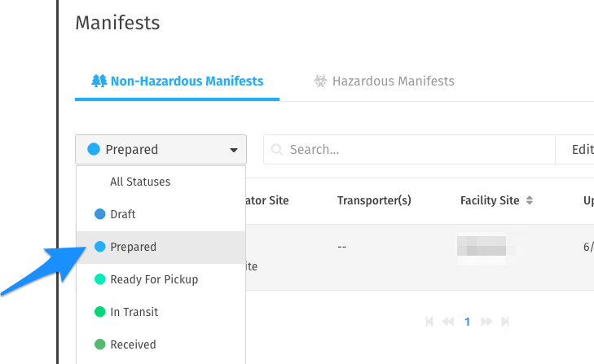Select All Statuses filter option
The height and width of the screenshot is (364, 594).
(140, 182)
